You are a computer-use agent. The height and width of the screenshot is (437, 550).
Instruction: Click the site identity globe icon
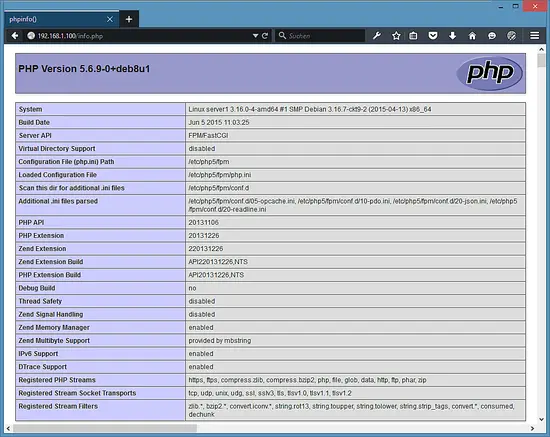[31, 35]
